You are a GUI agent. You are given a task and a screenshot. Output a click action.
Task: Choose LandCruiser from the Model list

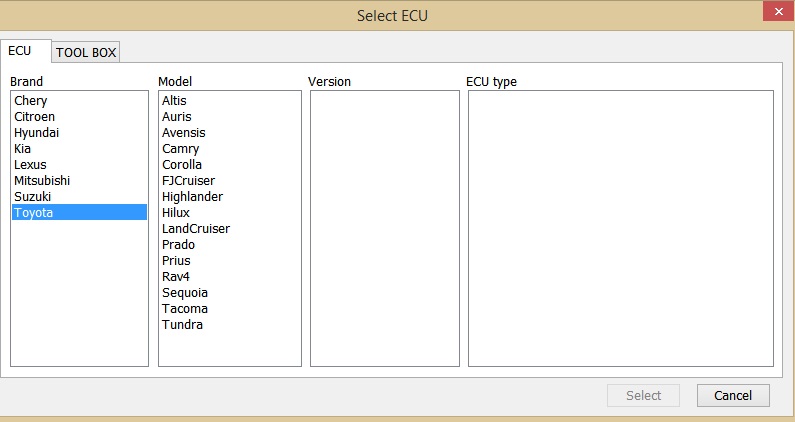pyautogui.click(x=196, y=229)
